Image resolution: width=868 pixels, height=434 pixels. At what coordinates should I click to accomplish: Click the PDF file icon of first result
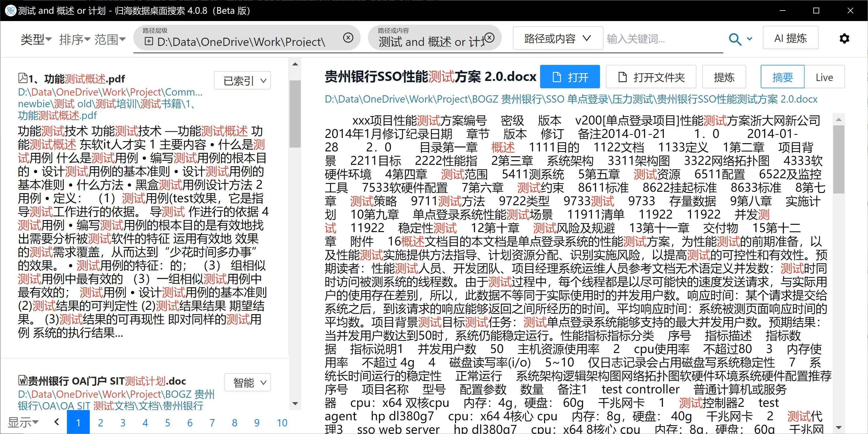pos(23,78)
